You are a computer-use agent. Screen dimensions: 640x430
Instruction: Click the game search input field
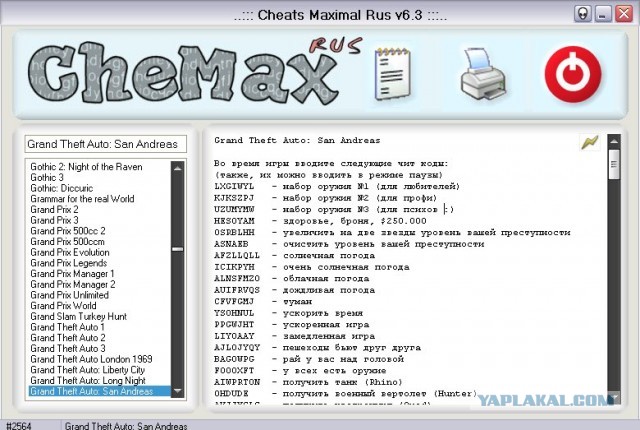point(106,144)
